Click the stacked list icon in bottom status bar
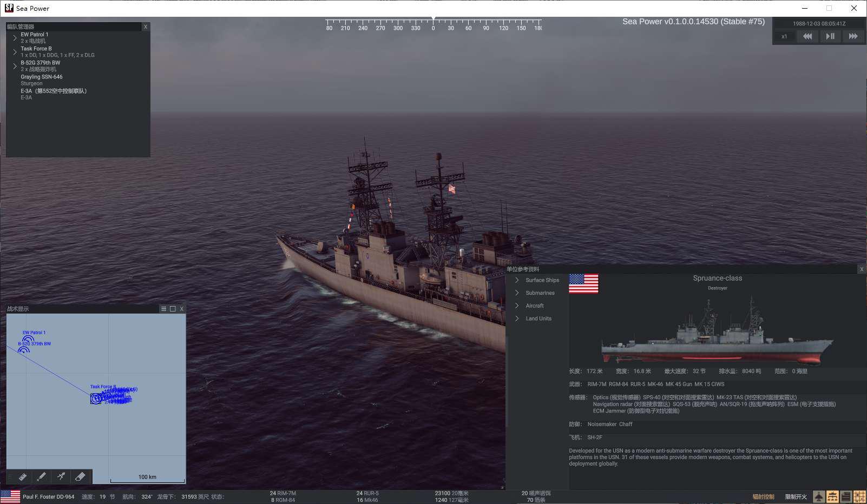867x504 pixels. [846, 496]
